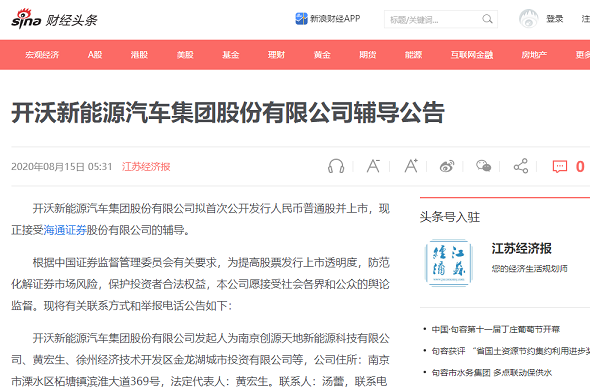Click the headphones listen-to-article icon
This screenshot has width=590, height=387.
point(336,166)
